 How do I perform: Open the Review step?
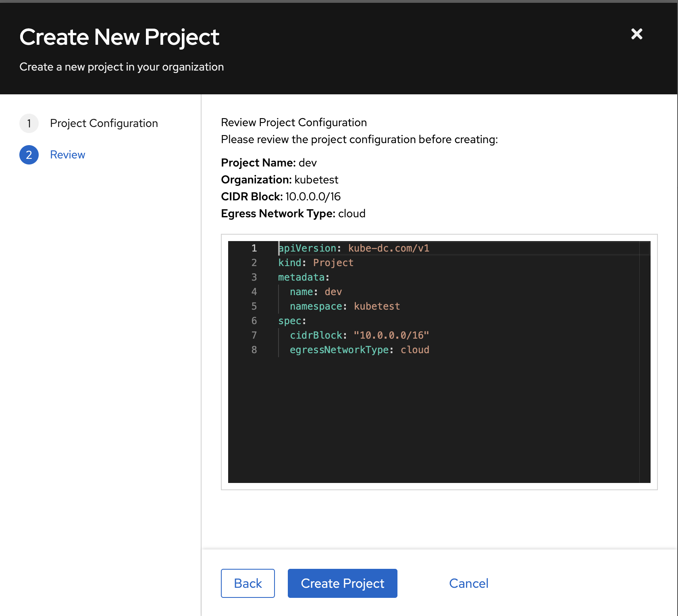(x=67, y=154)
